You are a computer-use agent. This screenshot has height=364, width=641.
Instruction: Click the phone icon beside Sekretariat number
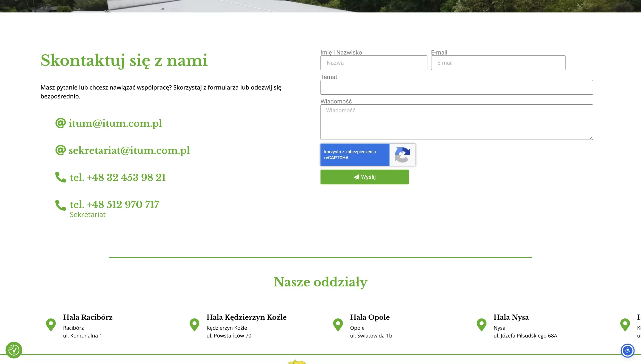point(60,205)
